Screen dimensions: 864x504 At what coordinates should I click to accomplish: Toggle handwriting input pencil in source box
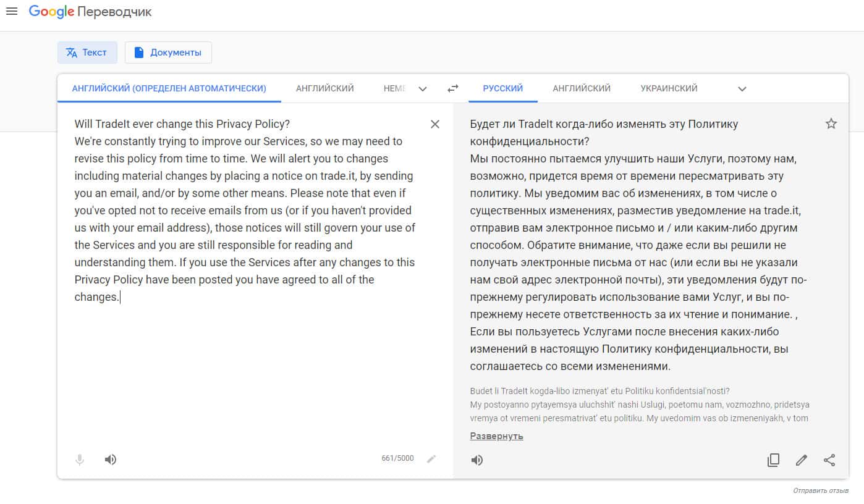point(431,458)
